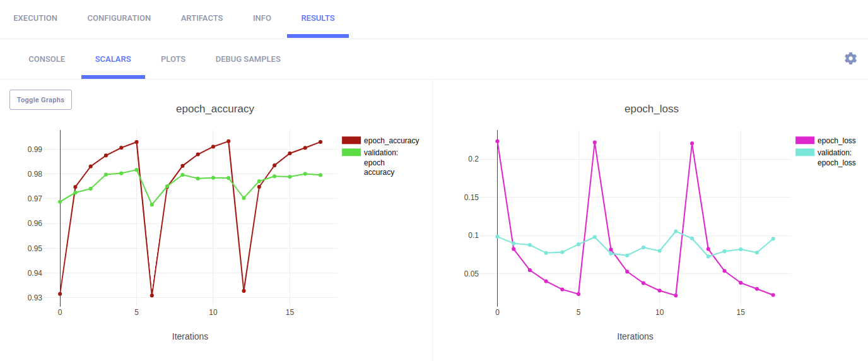Go to the Artifacts tab
The width and height of the screenshot is (868, 361).
(202, 18)
